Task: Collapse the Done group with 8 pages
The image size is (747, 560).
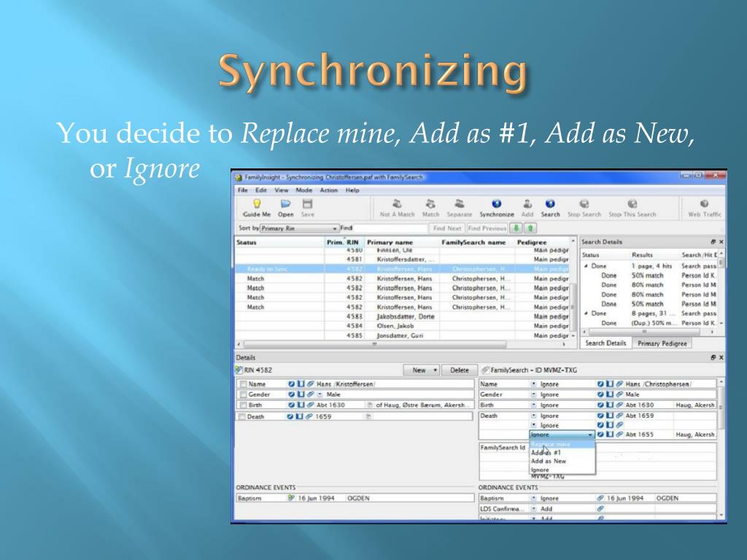Action: pyautogui.click(x=586, y=314)
